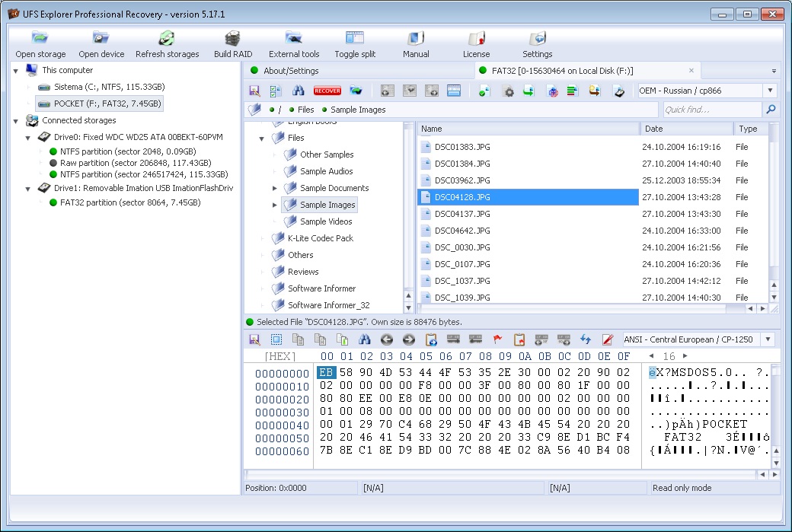Click the file with green checkmark icon
The width and height of the screenshot is (792, 532).
click(x=484, y=91)
